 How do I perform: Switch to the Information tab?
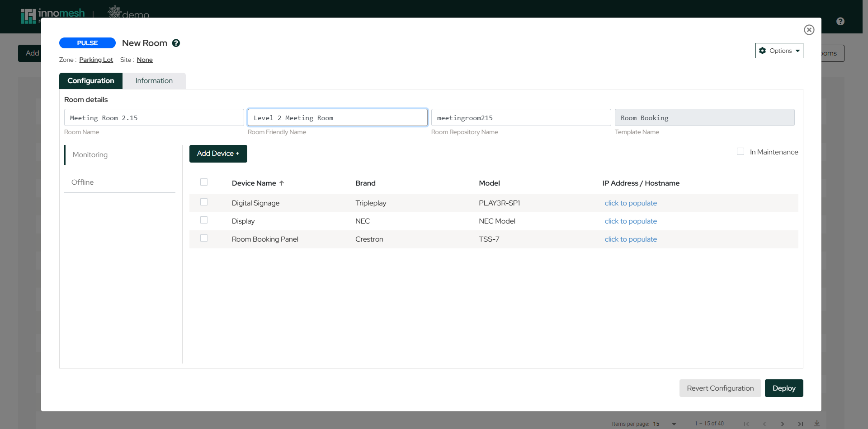point(154,81)
